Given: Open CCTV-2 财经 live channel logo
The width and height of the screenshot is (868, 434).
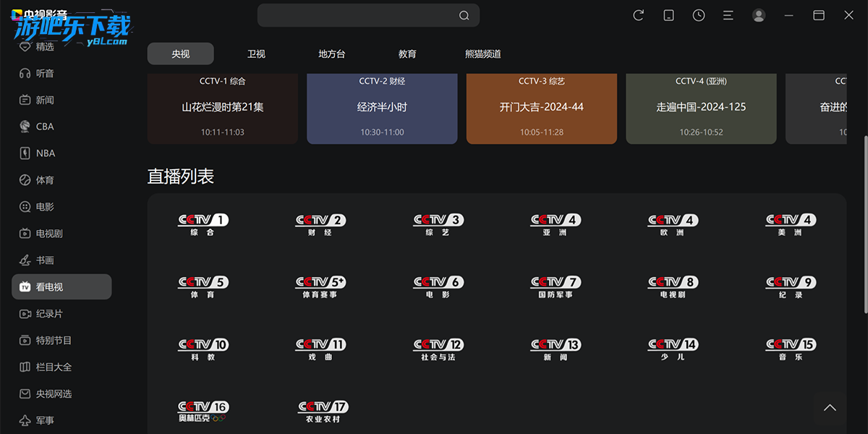Looking at the screenshot, I should point(320,224).
